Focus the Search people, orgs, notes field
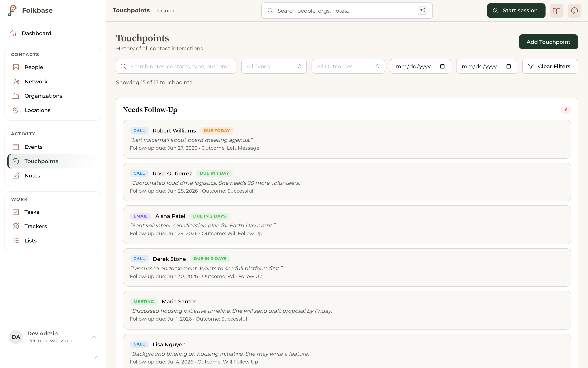 tap(347, 11)
